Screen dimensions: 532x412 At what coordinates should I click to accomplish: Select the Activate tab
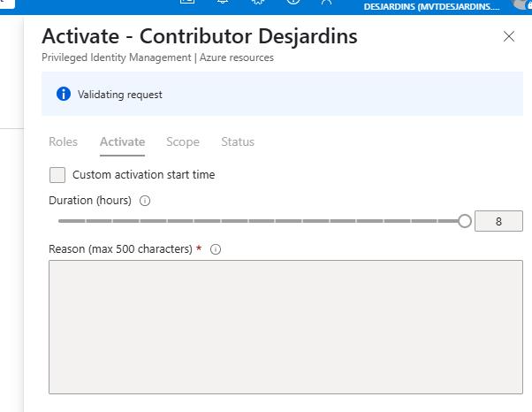pos(122,141)
